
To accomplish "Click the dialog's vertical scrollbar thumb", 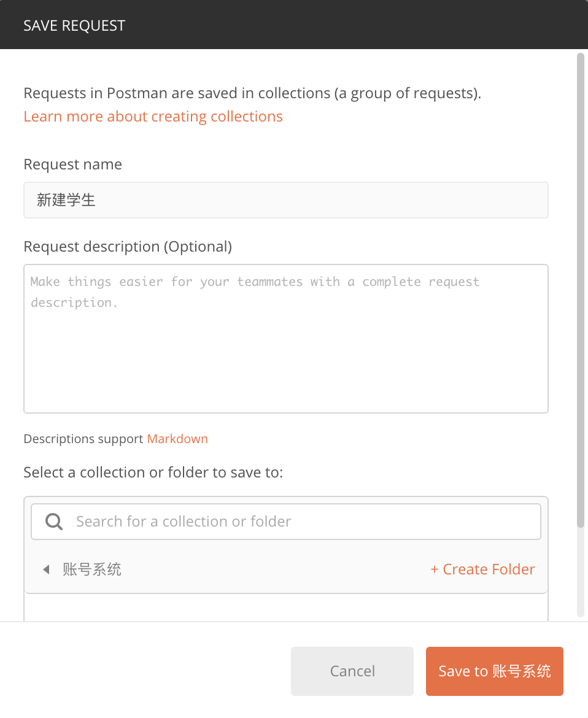I will [580, 290].
